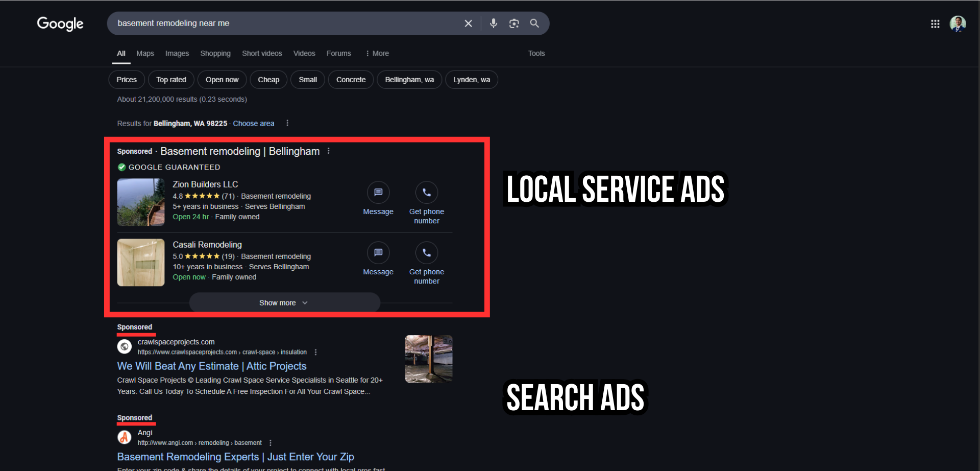Get phone number for Zion Builders LLC
The height and width of the screenshot is (471, 980).
(427, 193)
